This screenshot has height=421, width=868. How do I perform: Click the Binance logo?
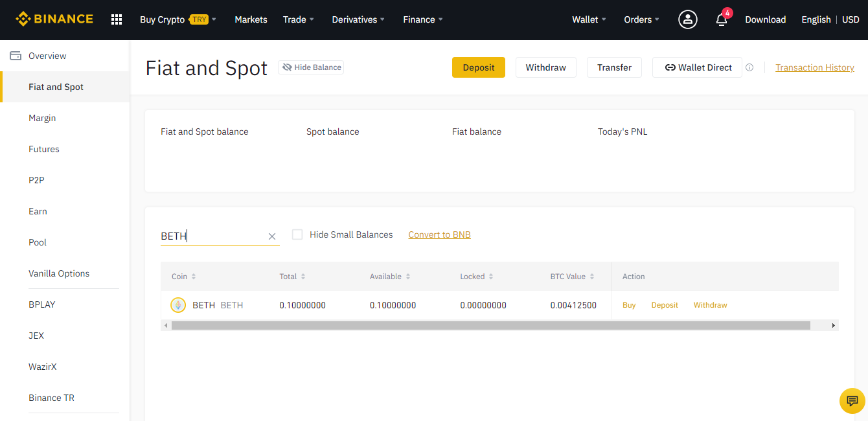(54, 19)
